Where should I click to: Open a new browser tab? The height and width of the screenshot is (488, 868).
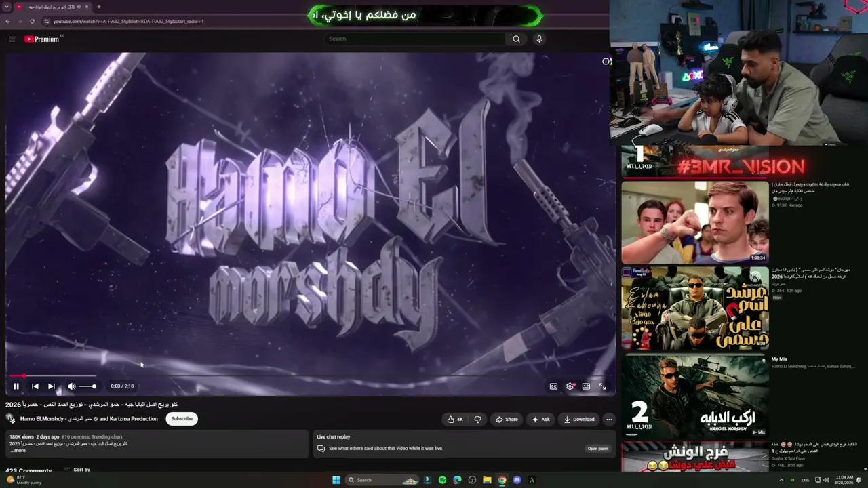[98, 7]
